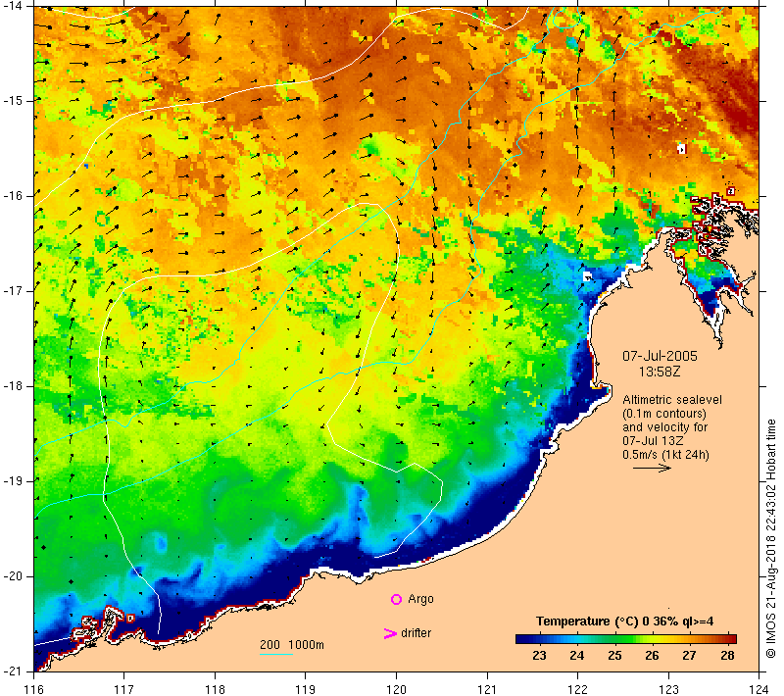This screenshot has width=784, height=696.
Task: Click the temperature color bar
Action: coord(626,639)
